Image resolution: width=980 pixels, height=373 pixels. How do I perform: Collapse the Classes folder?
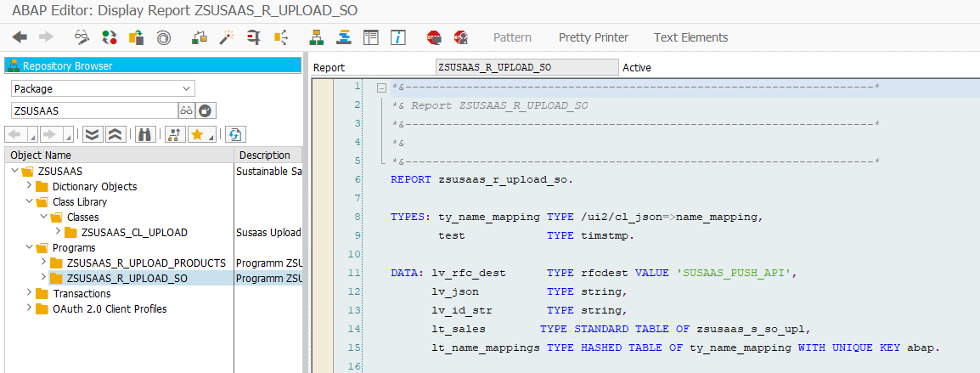(x=44, y=217)
